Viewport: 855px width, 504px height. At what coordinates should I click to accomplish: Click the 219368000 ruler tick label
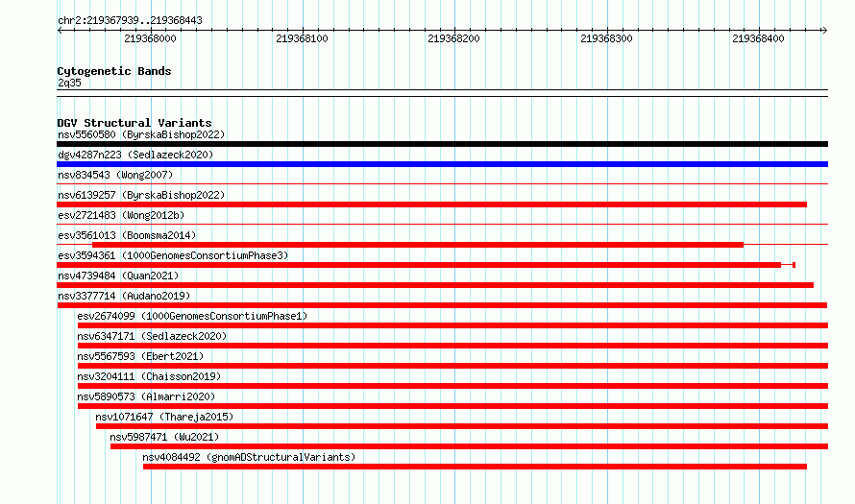click(150, 38)
